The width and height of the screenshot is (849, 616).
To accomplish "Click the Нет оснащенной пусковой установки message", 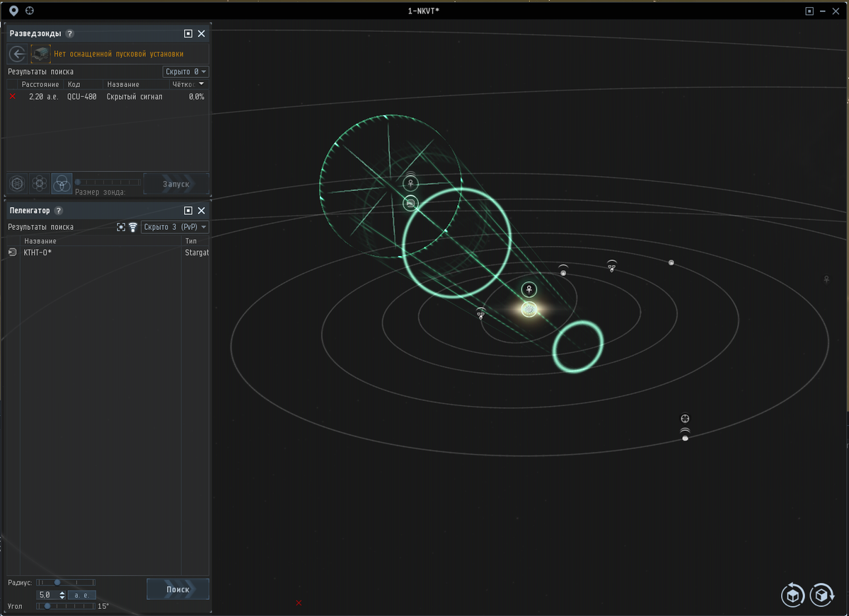I will tap(119, 54).
